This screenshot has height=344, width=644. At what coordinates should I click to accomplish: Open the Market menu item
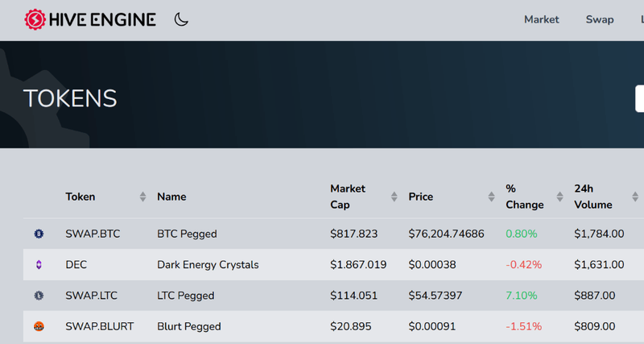click(x=541, y=19)
